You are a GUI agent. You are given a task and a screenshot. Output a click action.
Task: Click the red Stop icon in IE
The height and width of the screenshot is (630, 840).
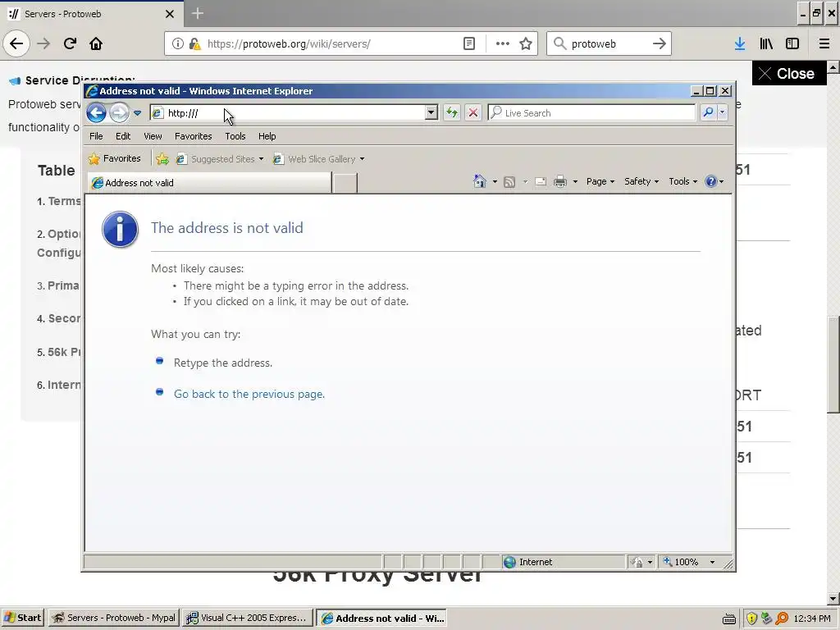(x=473, y=113)
